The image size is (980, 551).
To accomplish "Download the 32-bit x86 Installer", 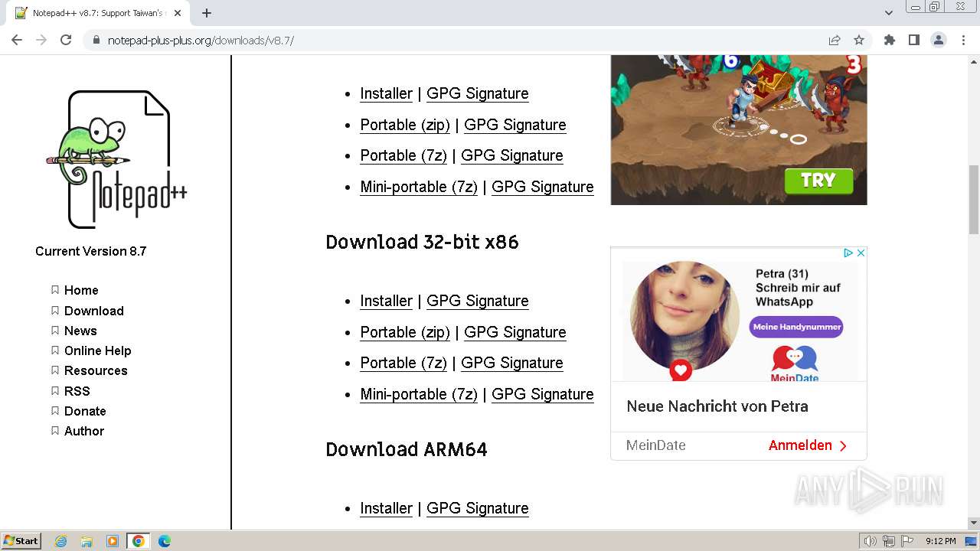I will tap(386, 301).
